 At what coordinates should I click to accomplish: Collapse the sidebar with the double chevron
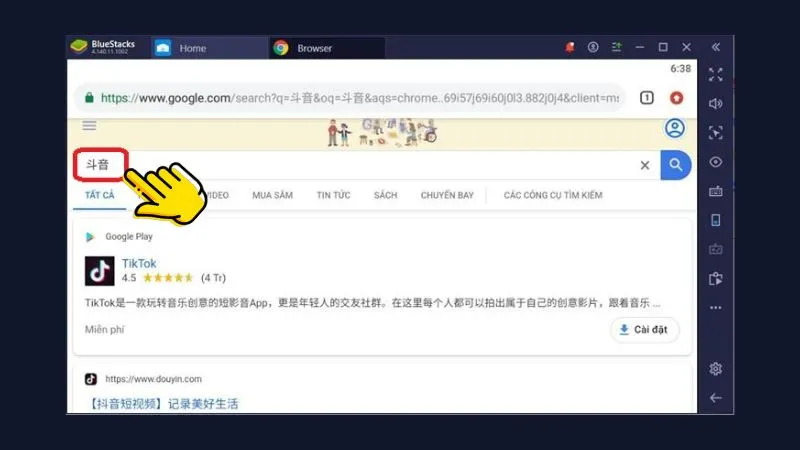(x=716, y=47)
